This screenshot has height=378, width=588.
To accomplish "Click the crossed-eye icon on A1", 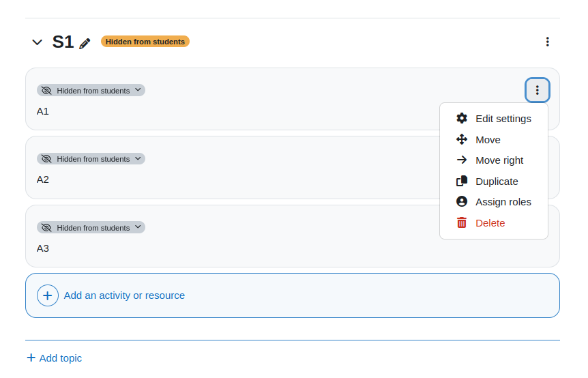I will pyautogui.click(x=46, y=90).
